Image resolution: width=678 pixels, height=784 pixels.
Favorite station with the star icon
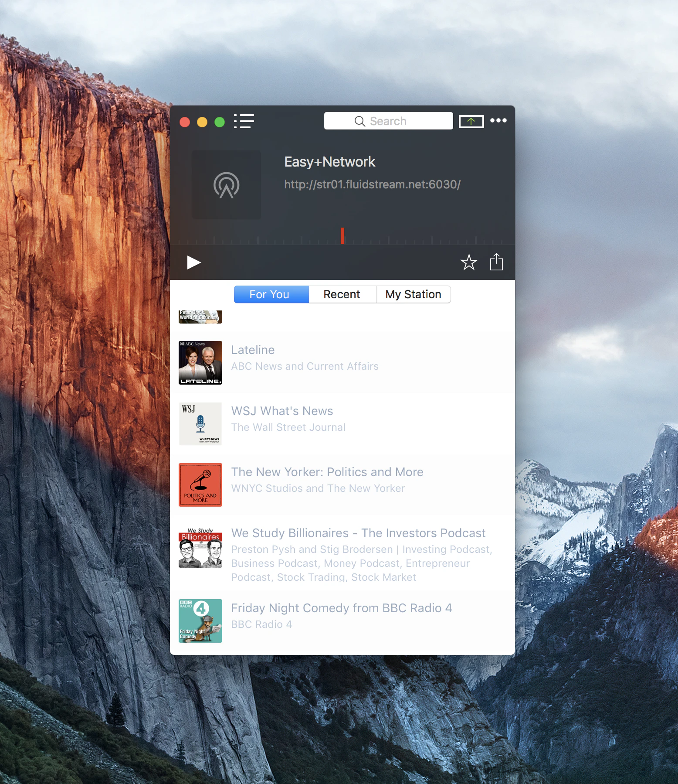pyautogui.click(x=469, y=262)
